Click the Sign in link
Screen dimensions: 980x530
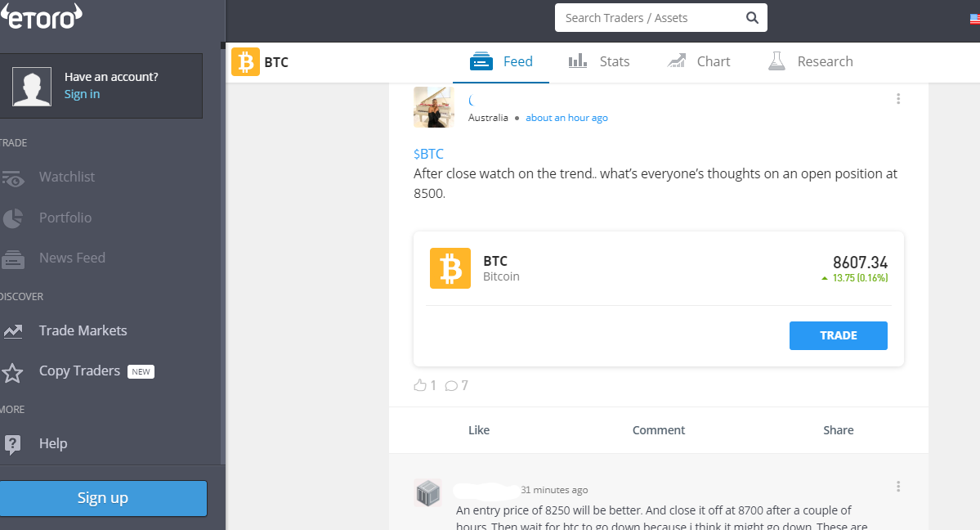pos(82,94)
